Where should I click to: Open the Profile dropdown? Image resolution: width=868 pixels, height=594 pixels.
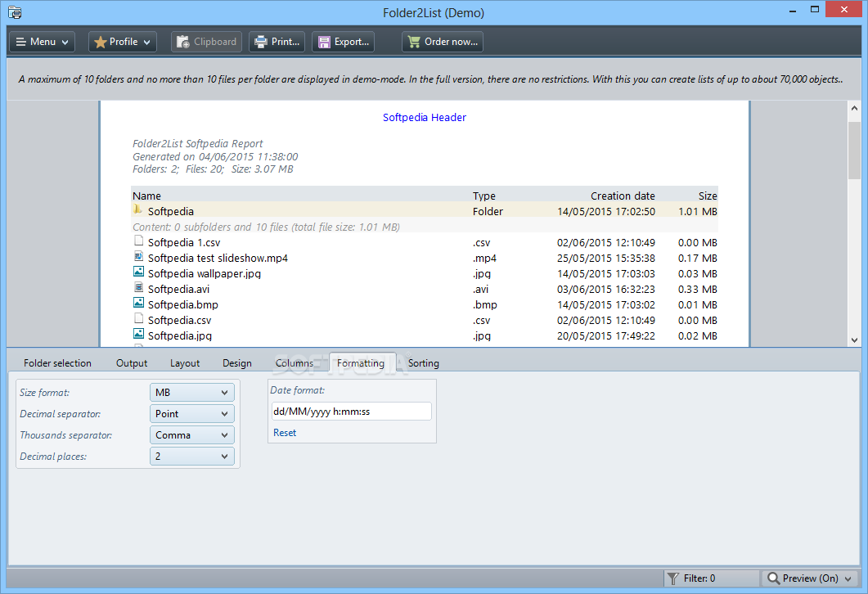tap(123, 42)
